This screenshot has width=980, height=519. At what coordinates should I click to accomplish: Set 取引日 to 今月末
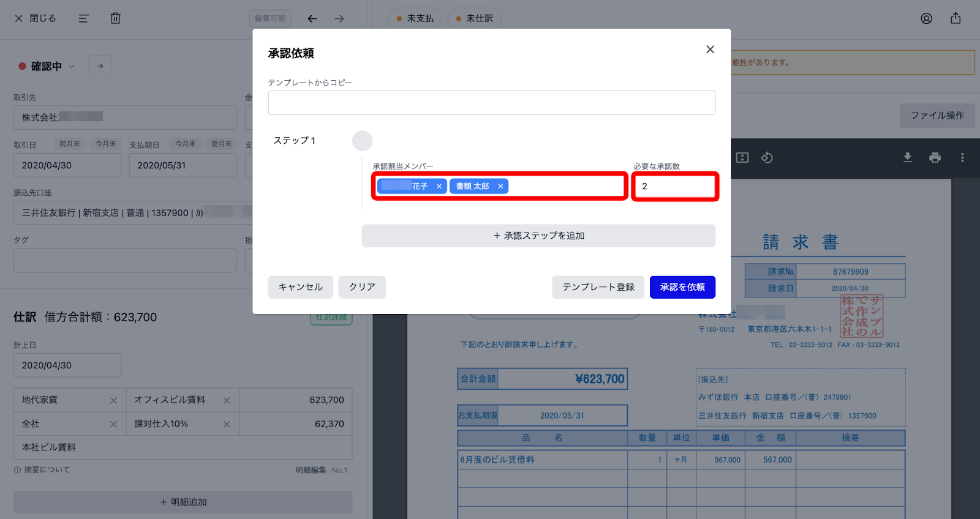[106, 144]
